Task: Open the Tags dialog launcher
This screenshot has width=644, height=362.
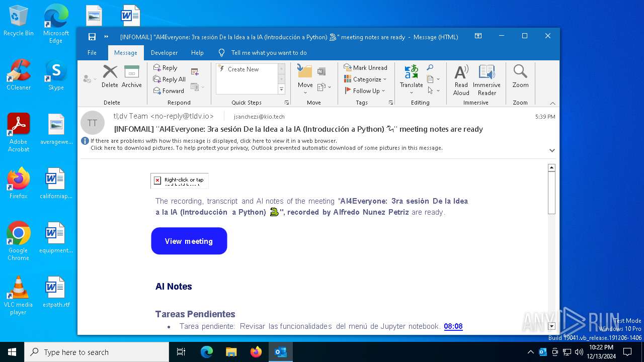Action: (x=391, y=103)
